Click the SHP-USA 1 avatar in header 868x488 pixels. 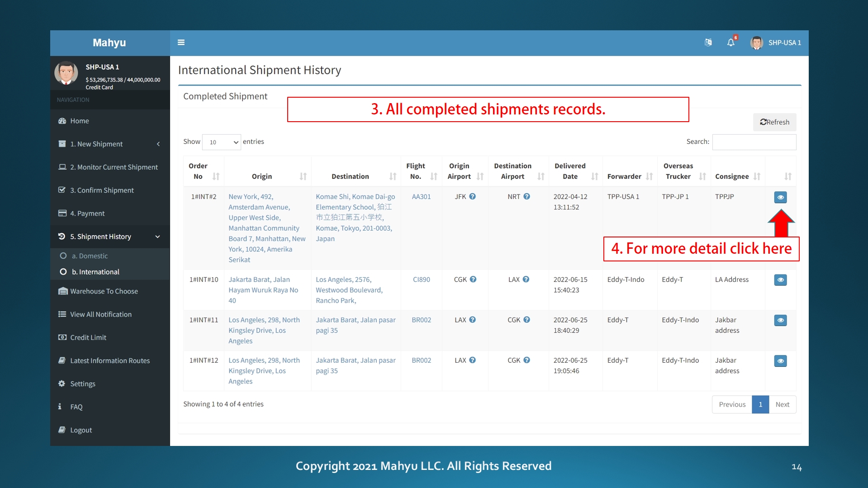point(757,43)
